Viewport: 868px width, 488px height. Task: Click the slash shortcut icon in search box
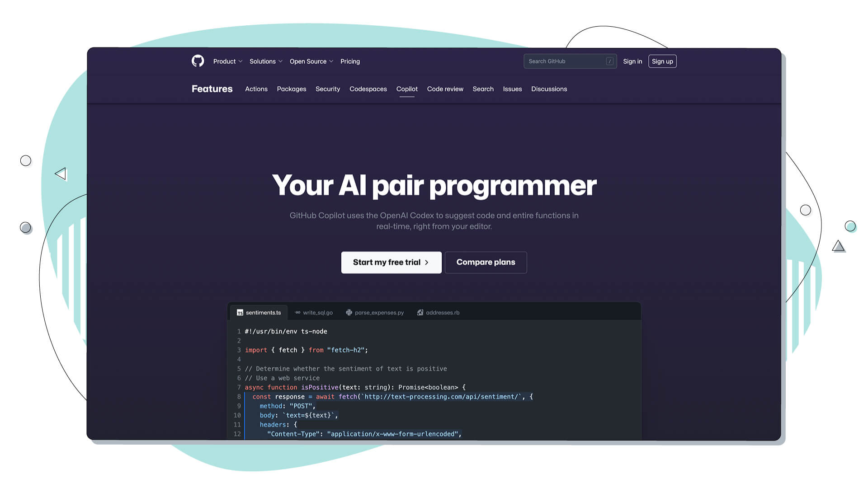[x=609, y=61]
